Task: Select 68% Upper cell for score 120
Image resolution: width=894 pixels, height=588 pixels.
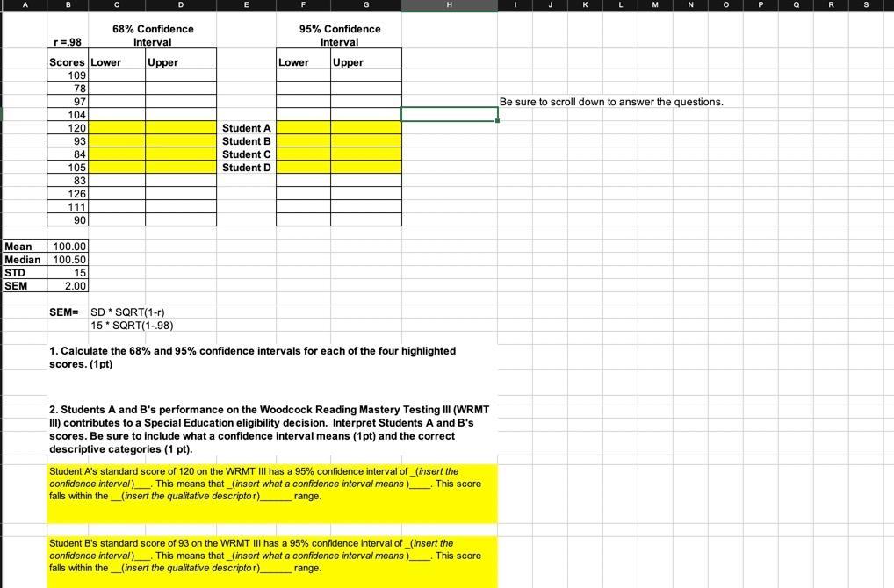Action: coord(181,127)
